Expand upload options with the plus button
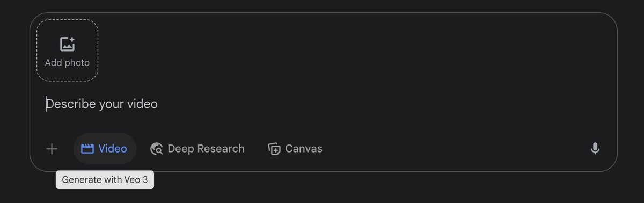 tap(52, 149)
